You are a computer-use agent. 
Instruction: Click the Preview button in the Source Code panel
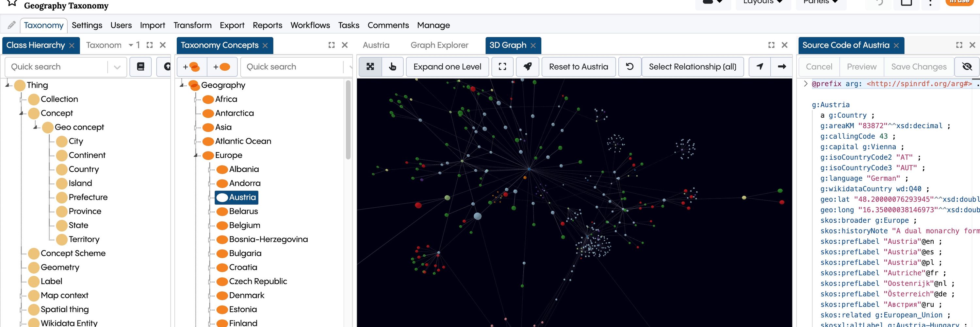click(x=861, y=67)
